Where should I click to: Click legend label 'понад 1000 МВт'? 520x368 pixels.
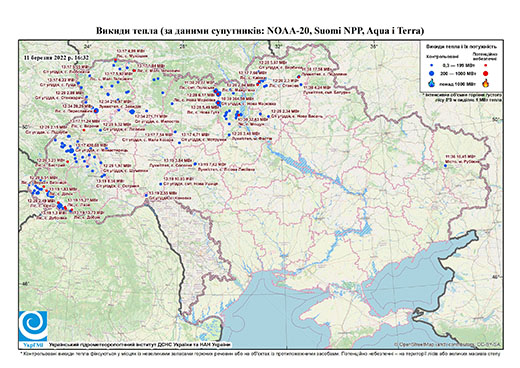click(457, 83)
